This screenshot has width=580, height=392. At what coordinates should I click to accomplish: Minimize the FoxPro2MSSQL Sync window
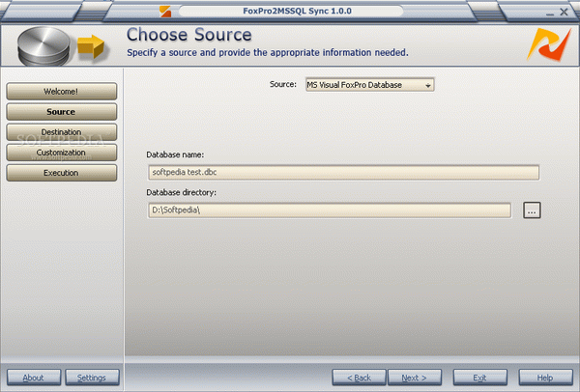550,13
